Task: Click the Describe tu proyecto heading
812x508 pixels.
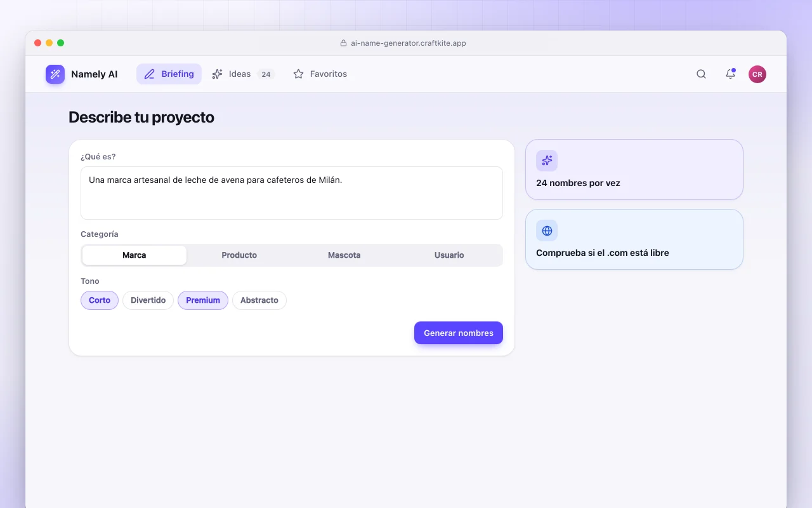Action: point(141,117)
